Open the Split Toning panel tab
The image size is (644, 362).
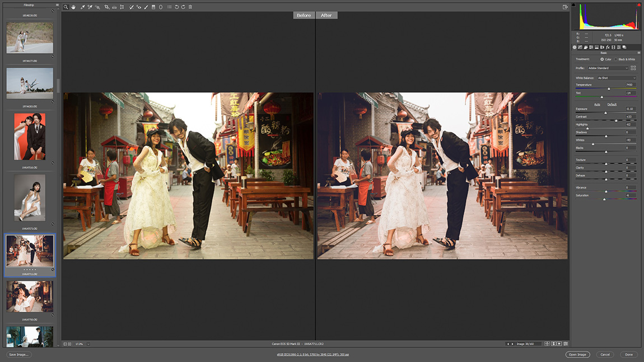tap(597, 47)
